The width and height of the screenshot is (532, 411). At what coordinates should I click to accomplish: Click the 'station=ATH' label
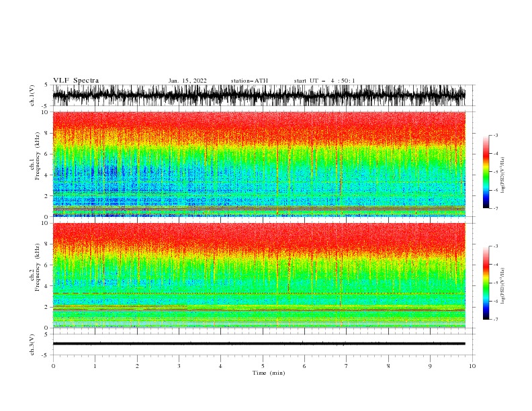click(x=249, y=81)
